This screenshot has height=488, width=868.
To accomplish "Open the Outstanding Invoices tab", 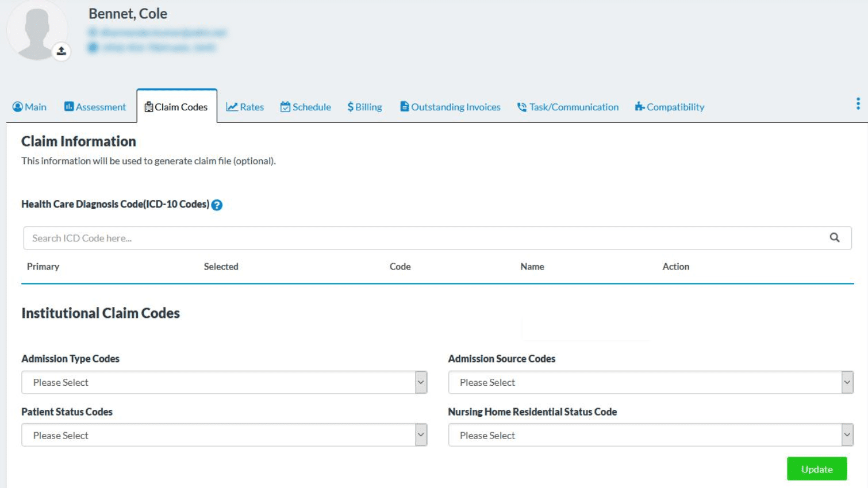I will [450, 106].
